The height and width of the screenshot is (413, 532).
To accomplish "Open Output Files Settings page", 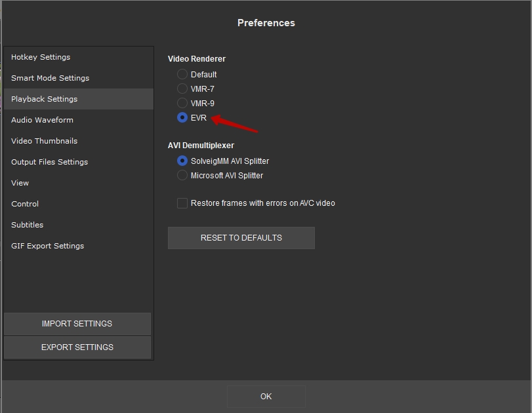I will click(49, 162).
